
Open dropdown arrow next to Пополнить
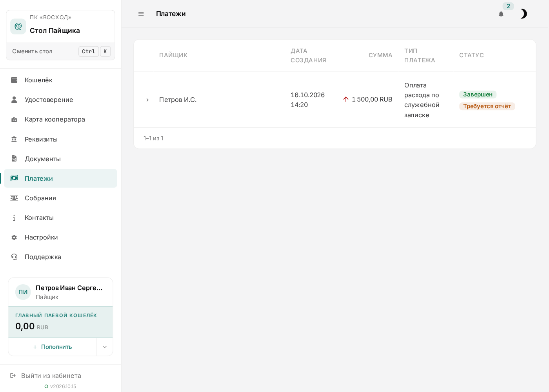point(105,347)
